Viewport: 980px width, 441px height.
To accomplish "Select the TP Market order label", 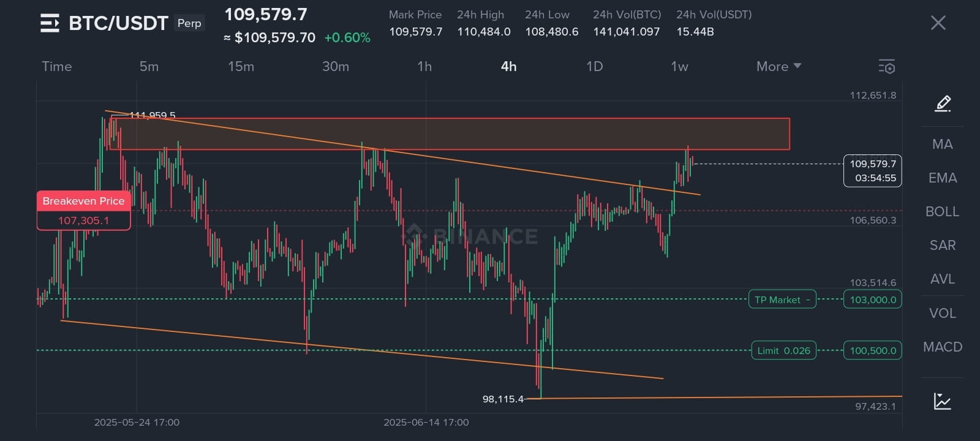I will pos(782,300).
